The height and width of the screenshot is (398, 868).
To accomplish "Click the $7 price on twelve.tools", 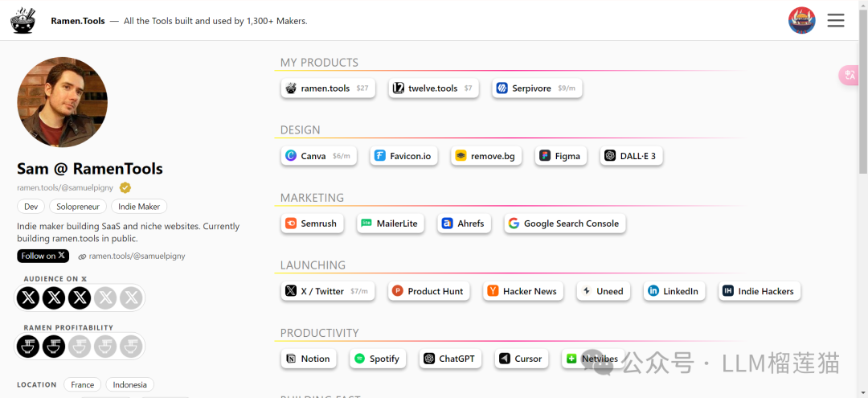I will (469, 88).
